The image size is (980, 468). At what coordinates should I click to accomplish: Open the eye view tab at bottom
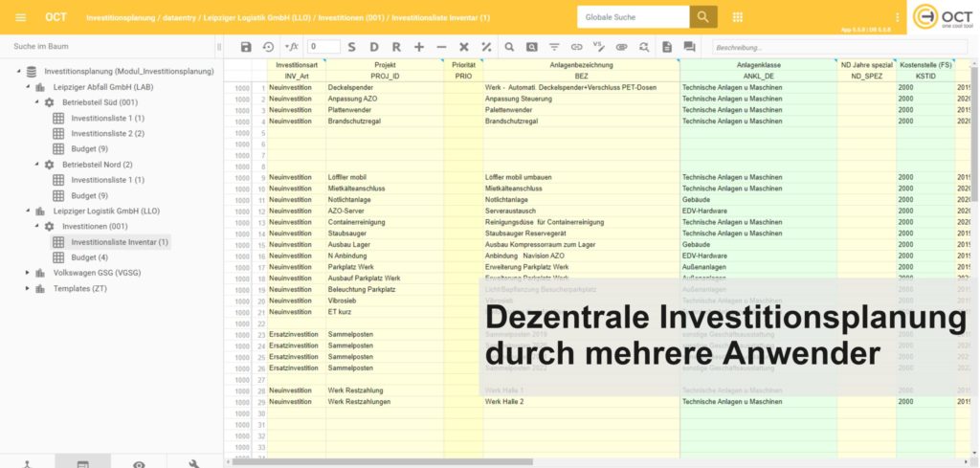click(139, 463)
